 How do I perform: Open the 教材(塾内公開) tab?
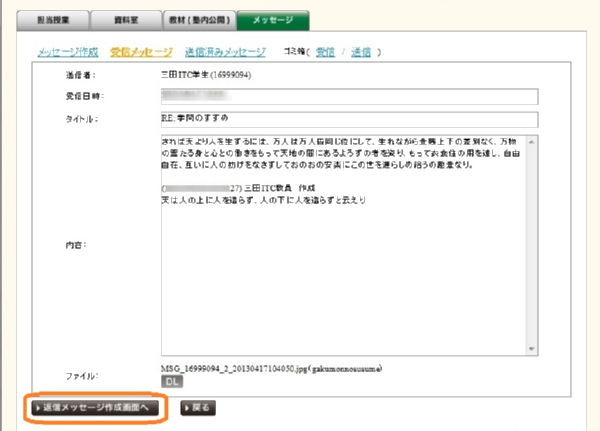pyautogui.click(x=199, y=18)
